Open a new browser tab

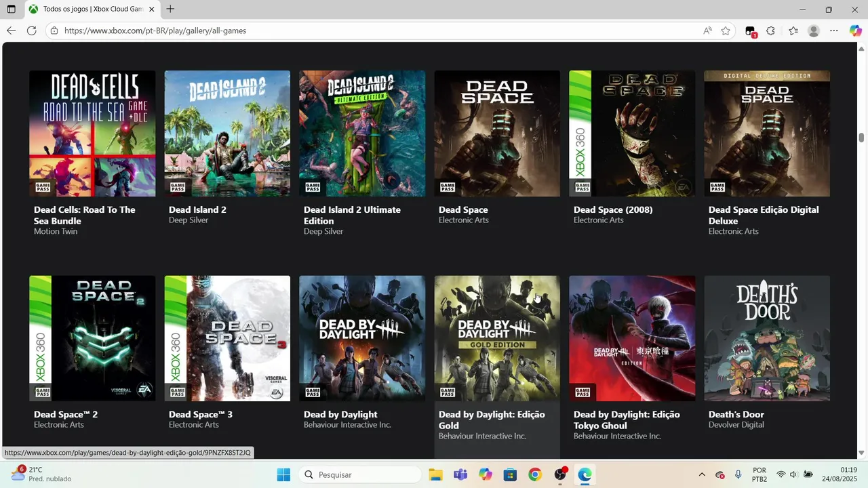[170, 9]
